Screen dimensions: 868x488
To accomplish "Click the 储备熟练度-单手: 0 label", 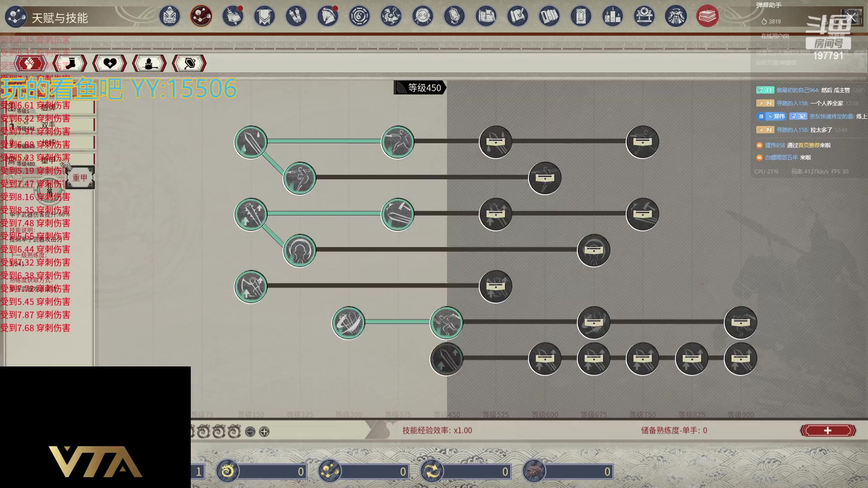I will coord(674,431).
